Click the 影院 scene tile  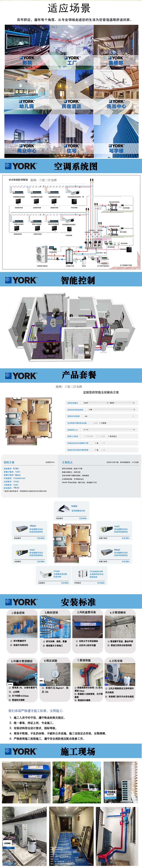(27, 47)
